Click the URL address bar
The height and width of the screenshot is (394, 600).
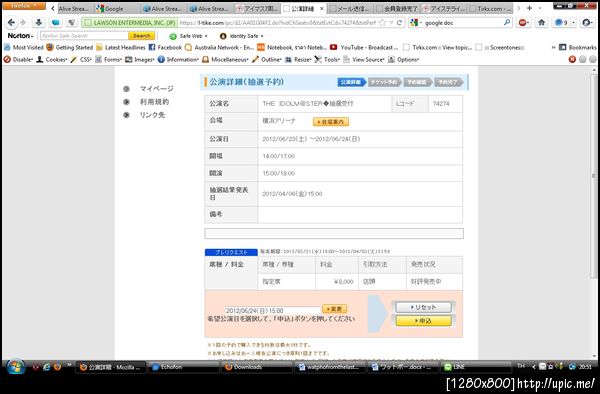tap(277, 23)
